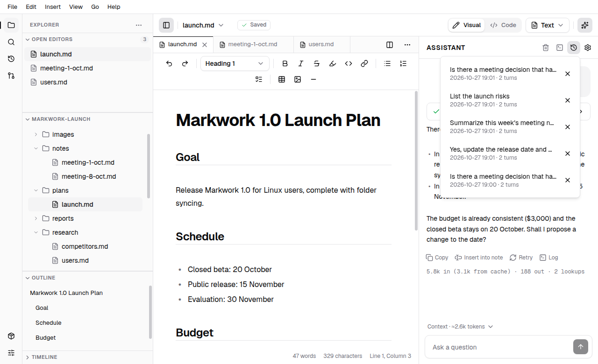The width and height of the screenshot is (598, 364).
Task: Open the extensions package icon
Action: coord(11,336)
